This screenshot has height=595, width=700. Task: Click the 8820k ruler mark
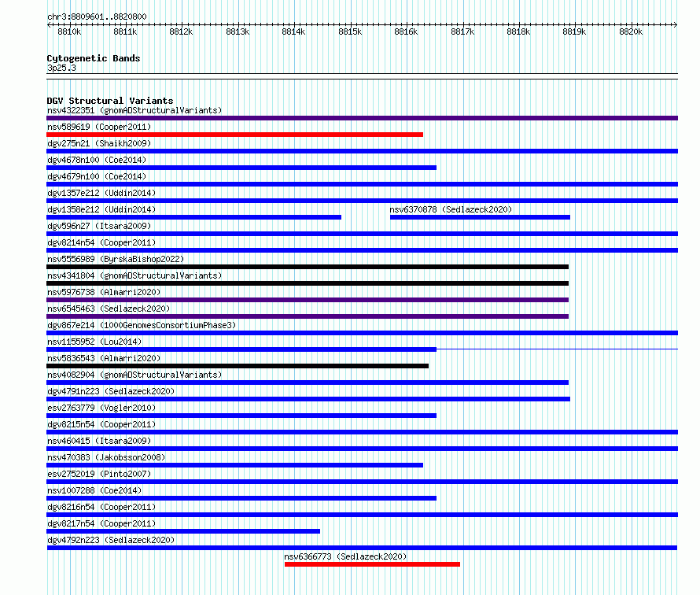click(632, 31)
